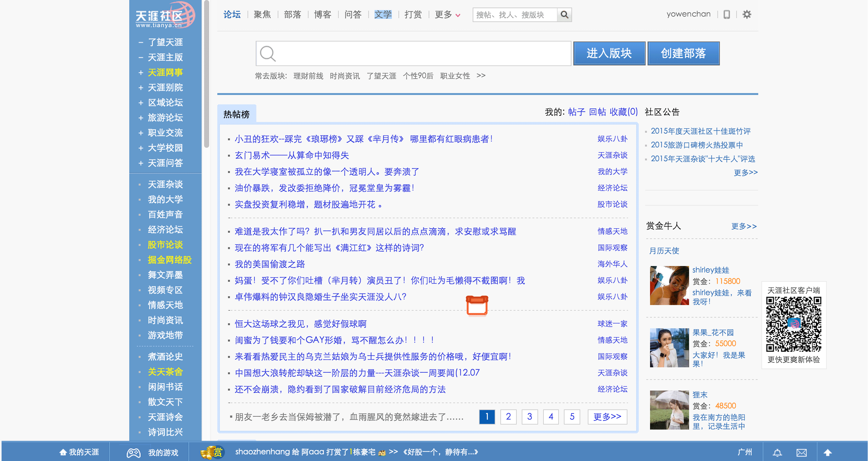Open the mail envelope icon in bottom bar
The image size is (868, 461).
pyautogui.click(x=802, y=452)
